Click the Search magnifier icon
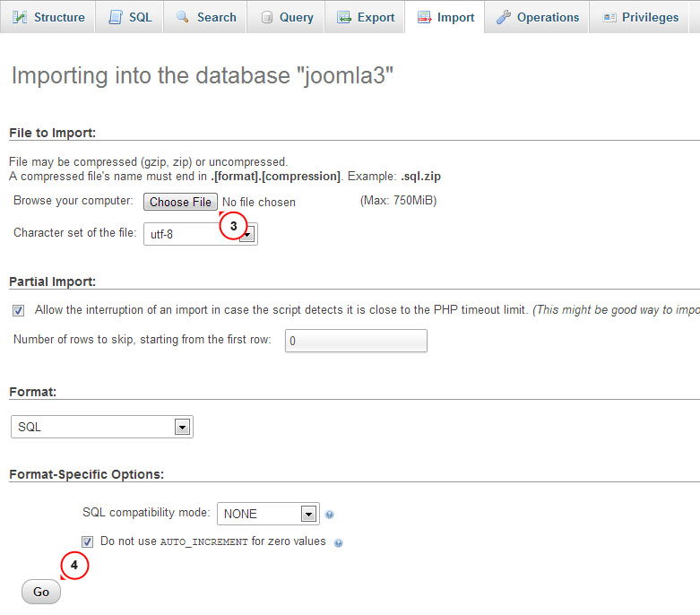Viewport: 700px width, 615px height. point(183,17)
